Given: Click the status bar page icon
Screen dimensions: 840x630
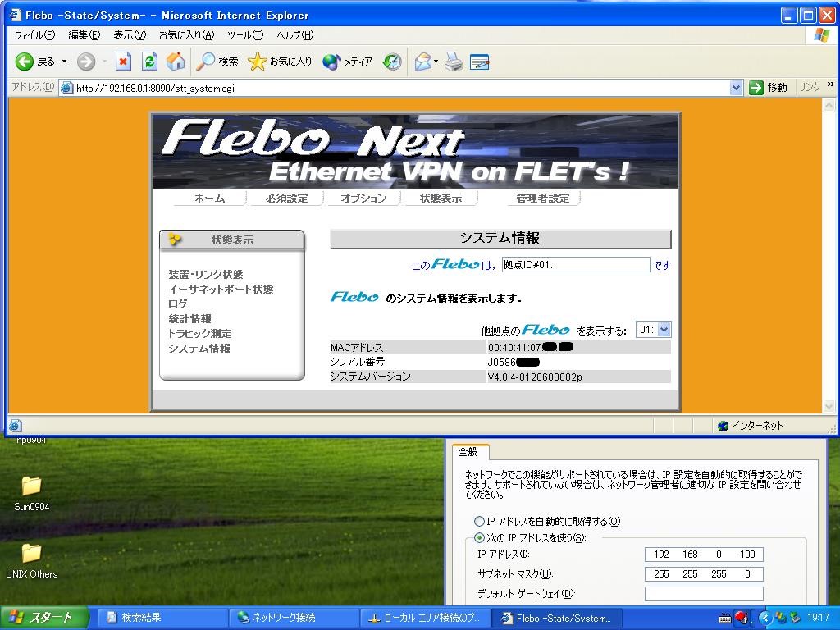Looking at the screenshot, I should 16,426.
